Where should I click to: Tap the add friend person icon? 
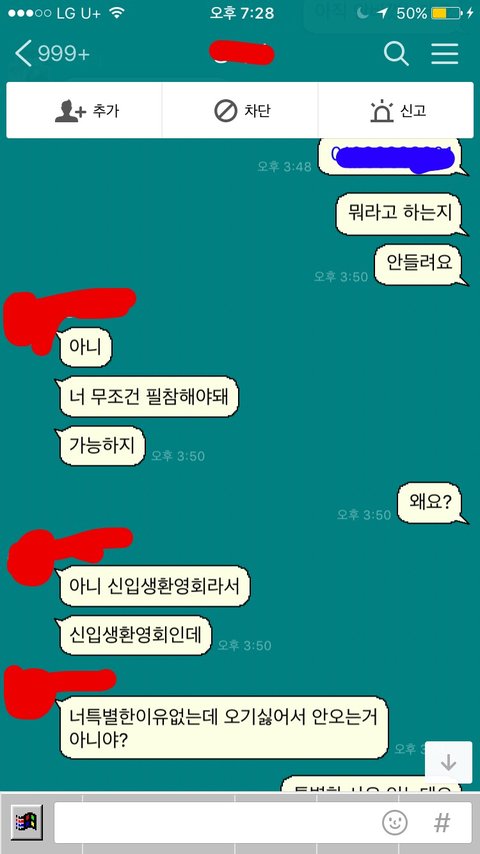tap(70, 111)
